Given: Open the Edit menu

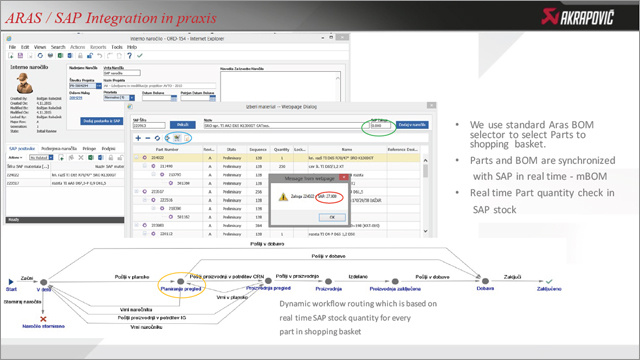Looking at the screenshot, I should (x=25, y=47).
